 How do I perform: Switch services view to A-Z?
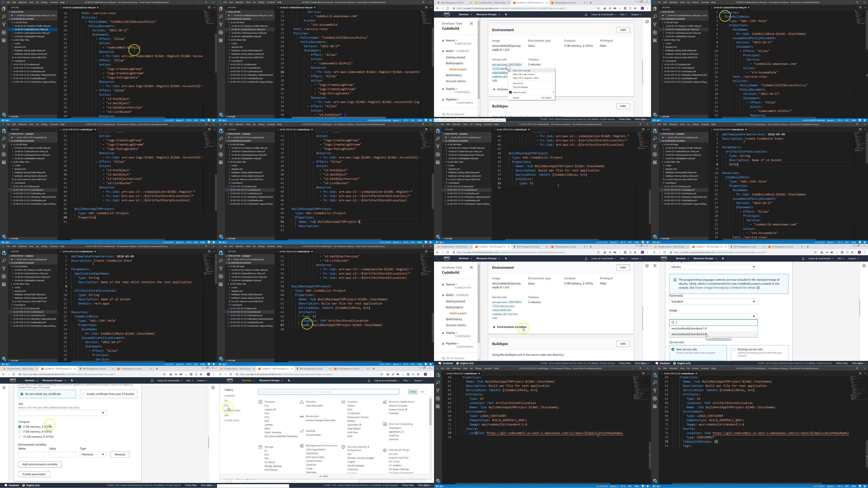(422, 392)
